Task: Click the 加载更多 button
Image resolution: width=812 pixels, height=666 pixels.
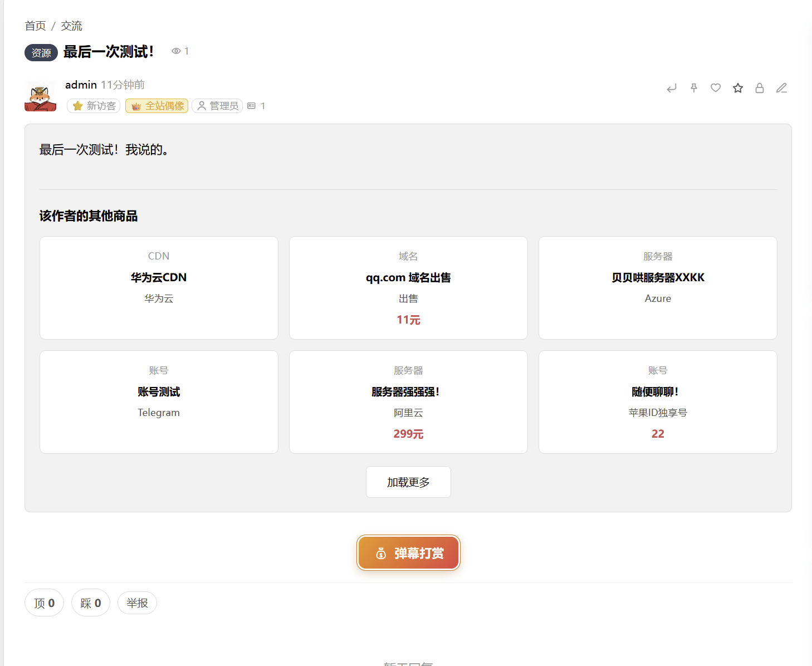Action: click(x=408, y=482)
